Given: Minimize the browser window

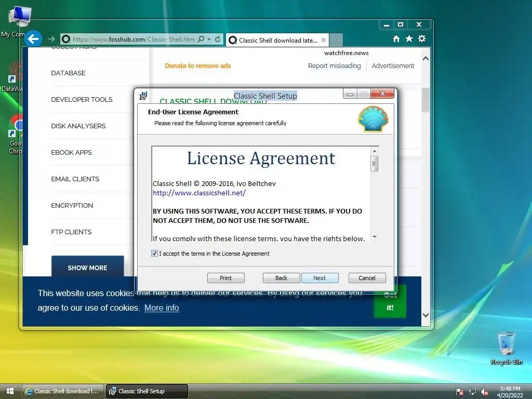Looking at the screenshot, I should (386, 25).
